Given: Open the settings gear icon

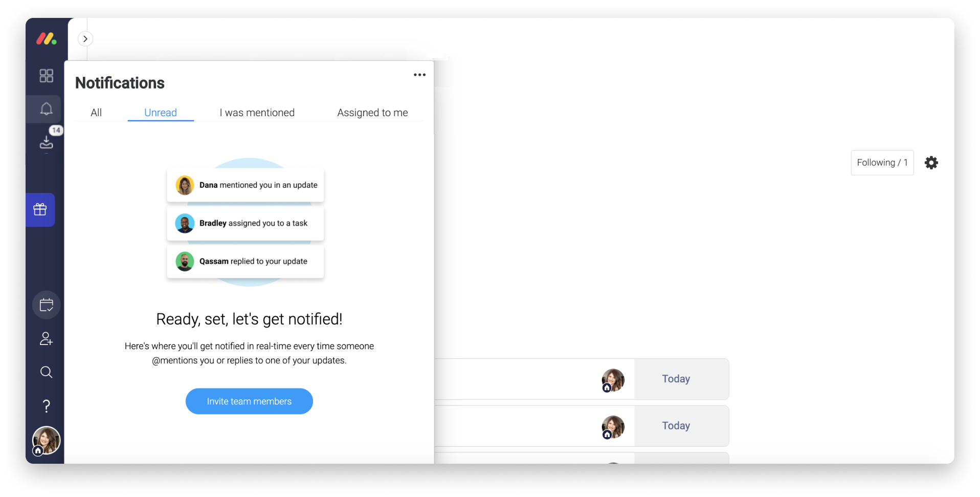Looking at the screenshot, I should [931, 163].
